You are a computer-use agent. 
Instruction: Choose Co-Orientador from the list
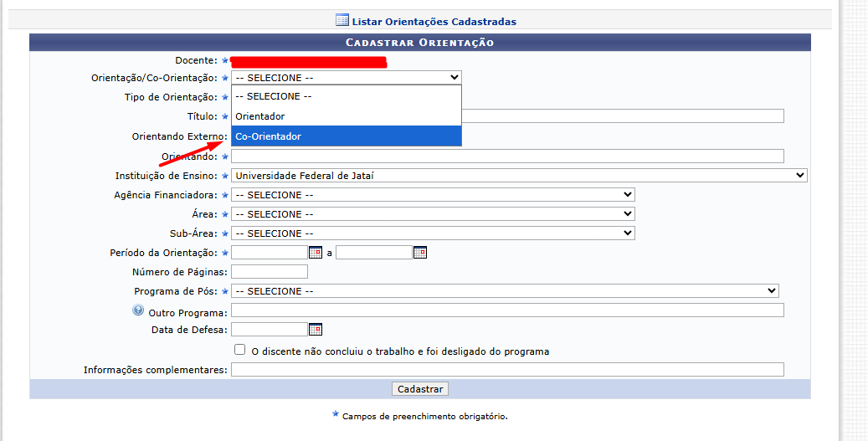(x=346, y=136)
